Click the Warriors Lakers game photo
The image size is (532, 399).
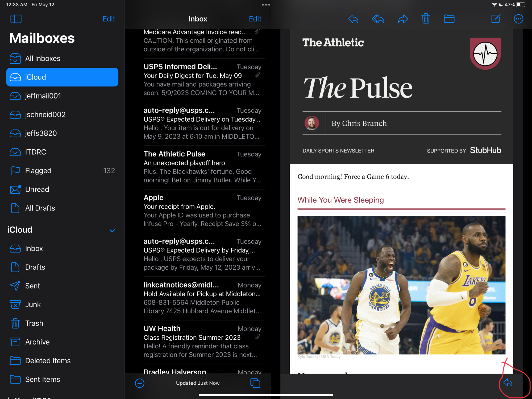(401, 285)
